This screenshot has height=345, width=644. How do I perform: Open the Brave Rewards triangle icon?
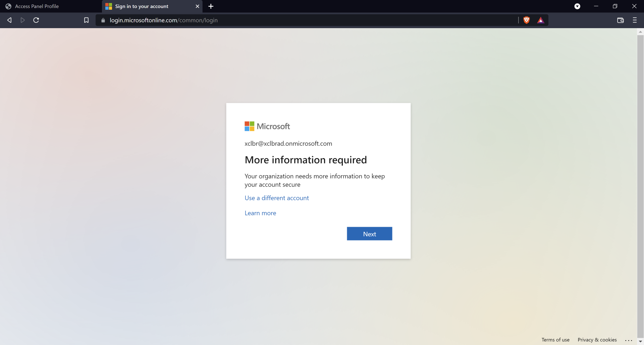pos(541,20)
